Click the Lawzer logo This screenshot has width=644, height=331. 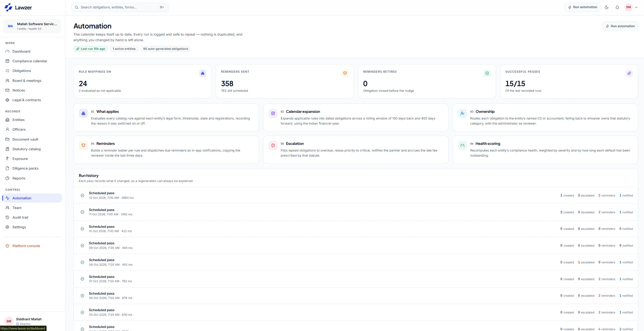(x=18, y=8)
